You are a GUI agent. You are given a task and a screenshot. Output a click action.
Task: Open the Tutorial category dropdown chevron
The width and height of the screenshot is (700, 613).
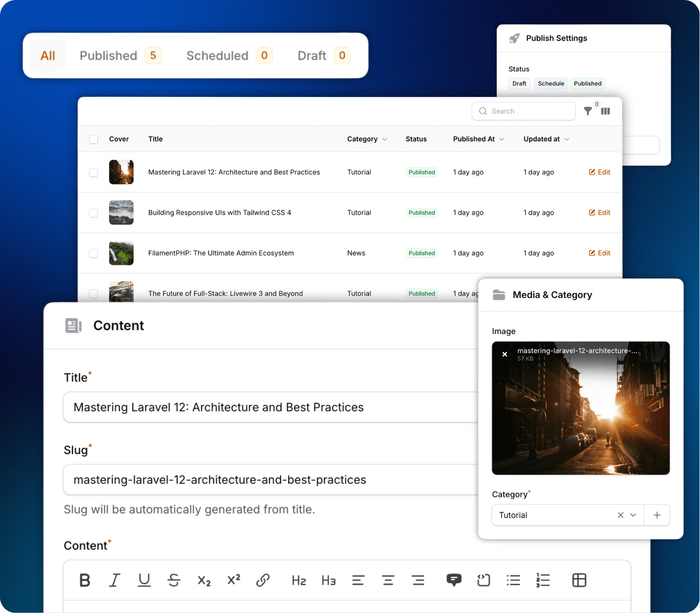tap(633, 515)
